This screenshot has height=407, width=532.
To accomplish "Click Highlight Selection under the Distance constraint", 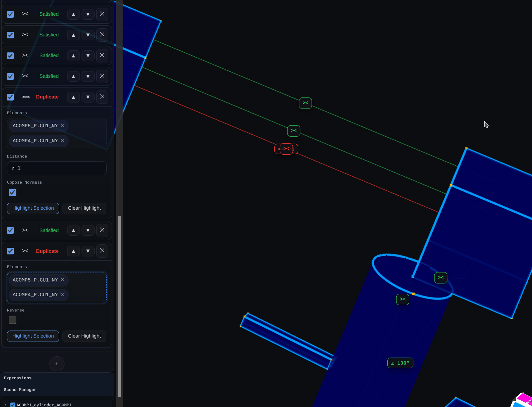I will coord(33,208).
